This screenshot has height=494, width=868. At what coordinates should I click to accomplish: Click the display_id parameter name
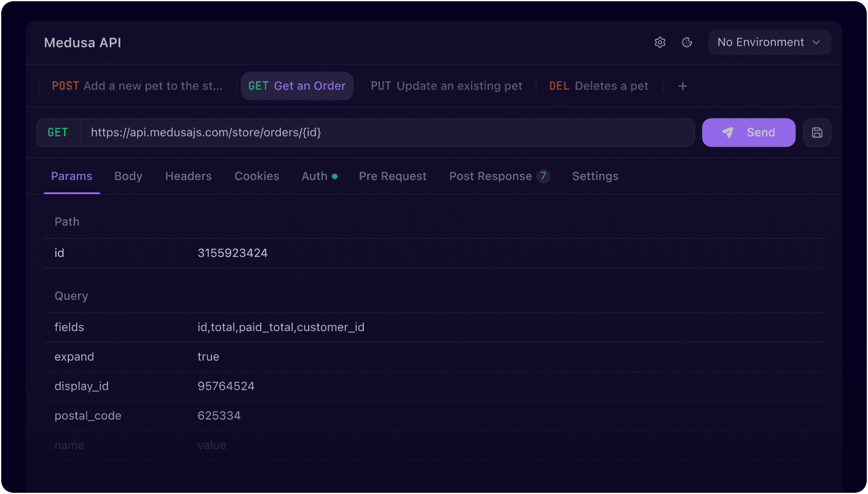pyautogui.click(x=81, y=386)
